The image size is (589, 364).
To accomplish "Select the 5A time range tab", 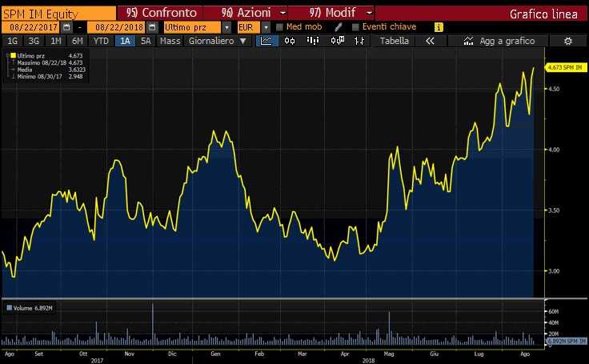I will point(146,41).
